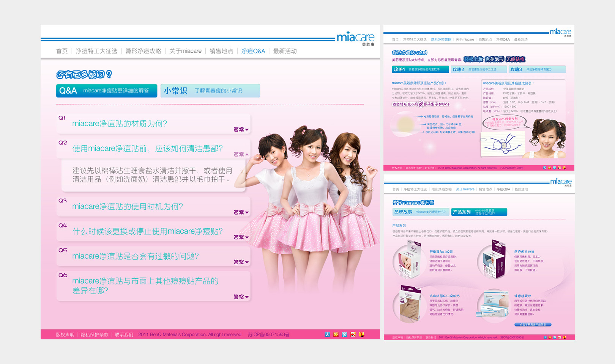Click the blue P share icon in main footer
This screenshot has width=615, height=364.
point(344,334)
